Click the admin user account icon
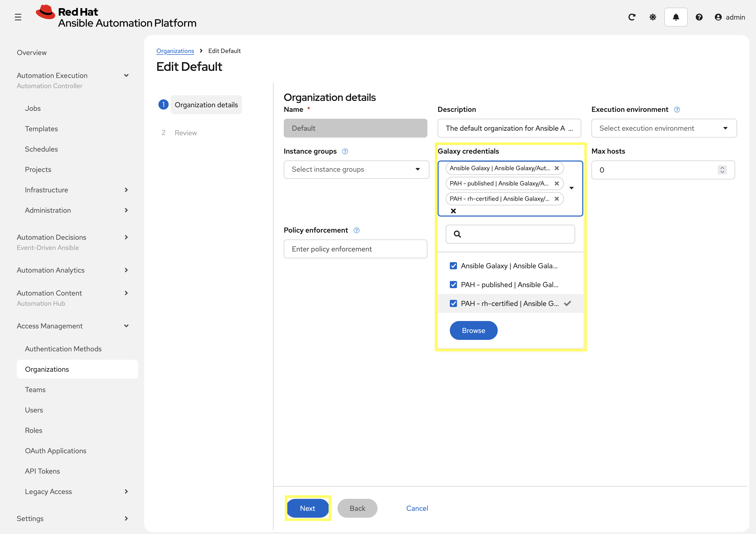 pyautogui.click(x=719, y=17)
